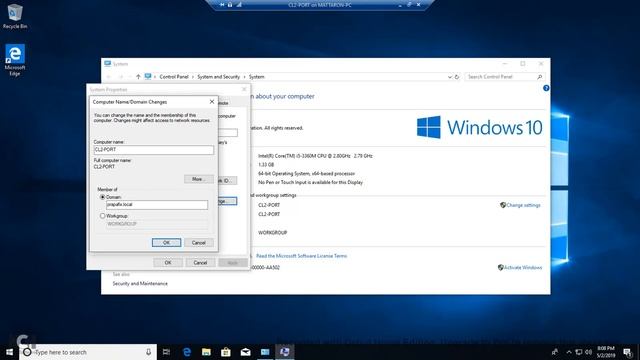Cancel the Computer Name/Domain Changes dialog
The image size is (640, 360).
pyautogui.click(x=199, y=242)
